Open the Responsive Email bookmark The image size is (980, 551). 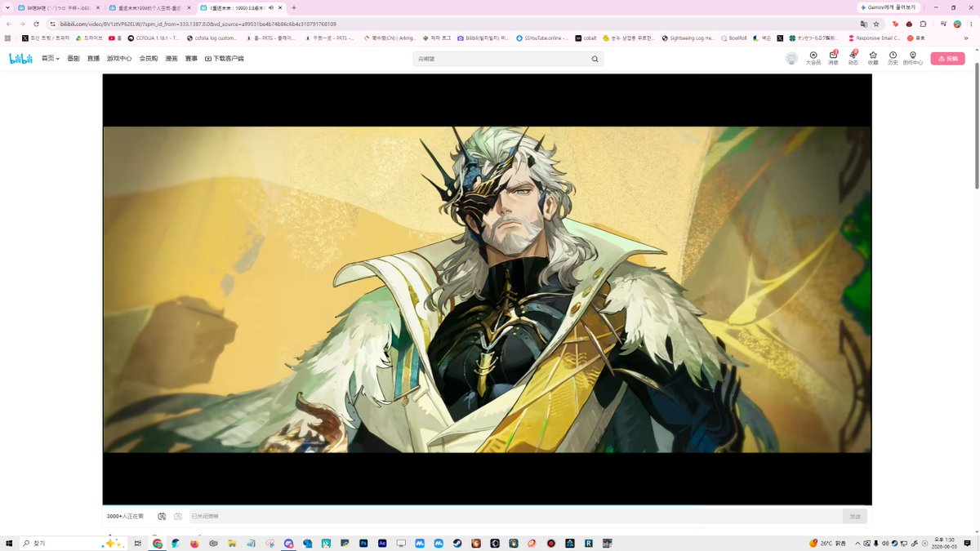[x=874, y=38]
